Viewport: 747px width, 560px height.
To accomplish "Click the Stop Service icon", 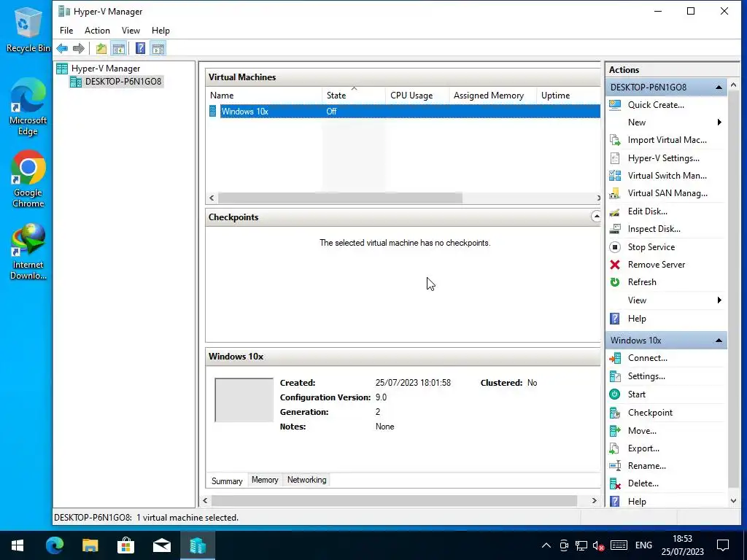I will [x=615, y=247].
